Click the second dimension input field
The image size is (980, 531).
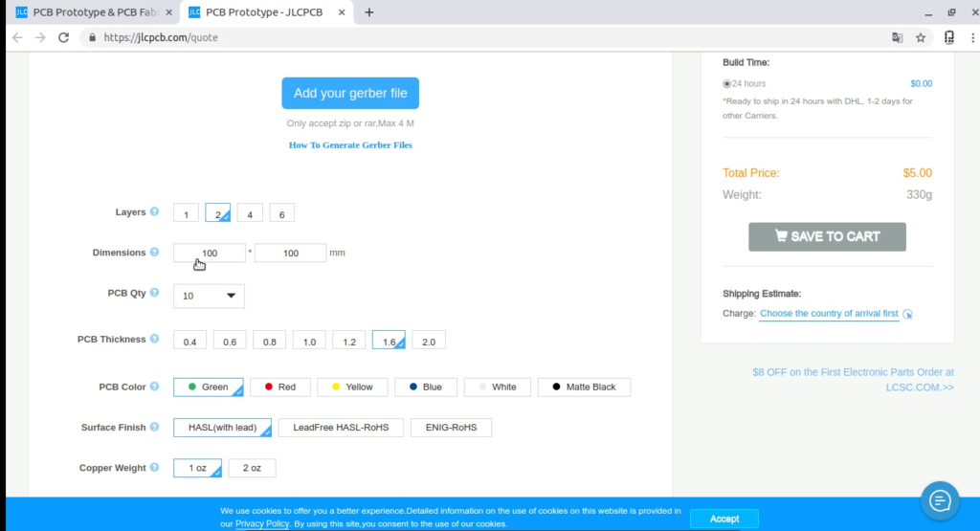tap(291, 253)
